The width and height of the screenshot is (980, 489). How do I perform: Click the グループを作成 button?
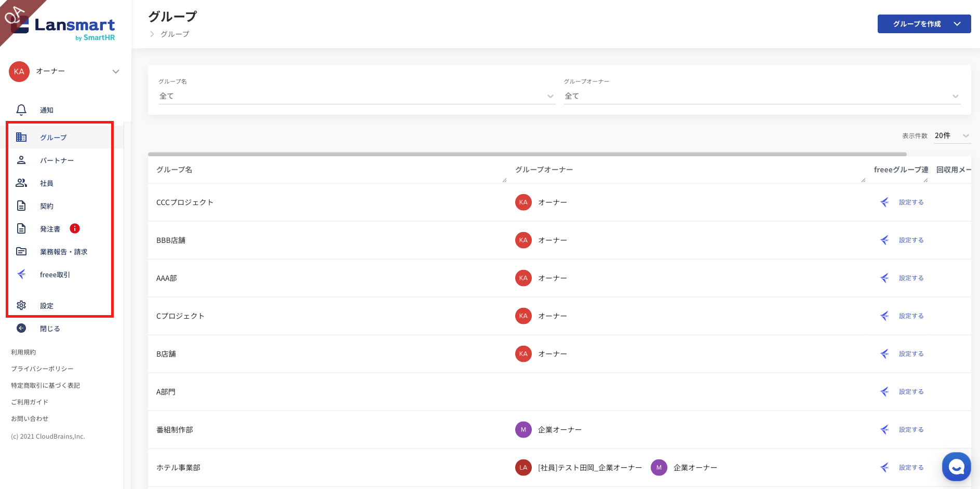[923, 24]
